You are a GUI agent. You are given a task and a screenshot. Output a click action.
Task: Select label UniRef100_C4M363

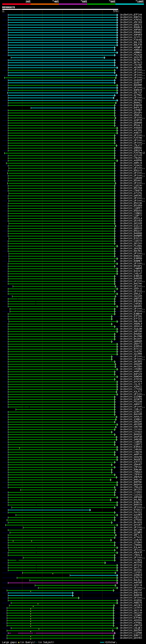tap(131, 304)
